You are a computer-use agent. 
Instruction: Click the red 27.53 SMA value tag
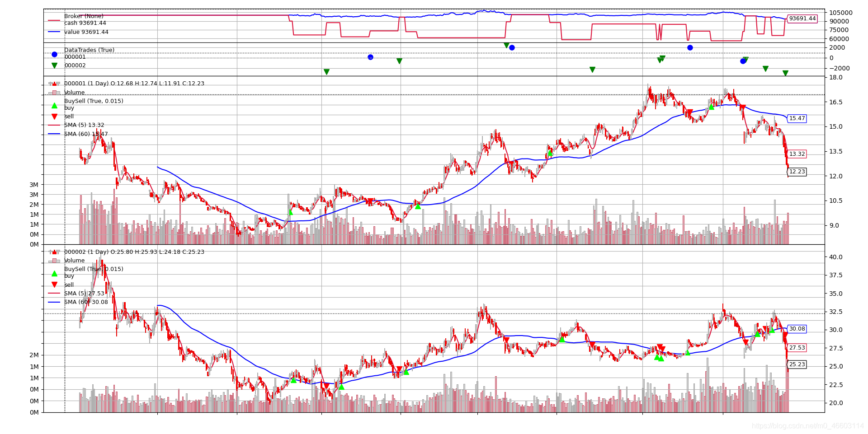coord(797,348)
